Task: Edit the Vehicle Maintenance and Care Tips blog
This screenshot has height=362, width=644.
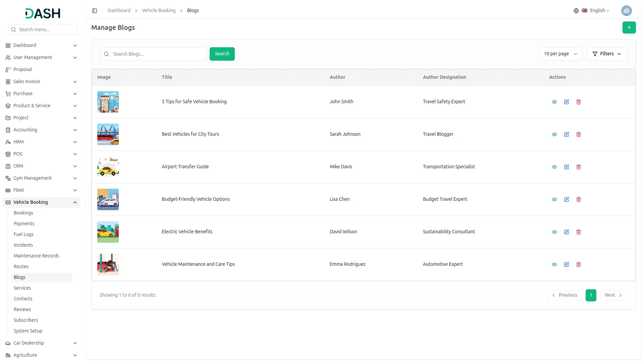Action: coord(567,264)
